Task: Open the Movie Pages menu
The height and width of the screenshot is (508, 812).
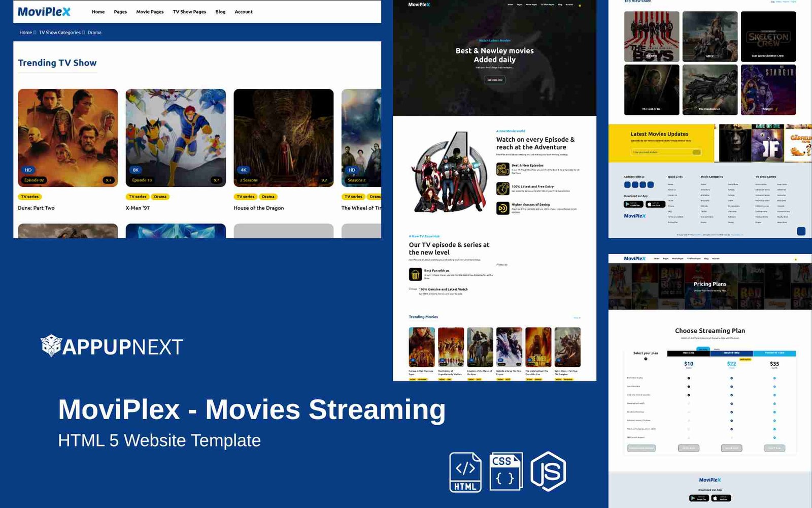Action: (x=150, y=12)
